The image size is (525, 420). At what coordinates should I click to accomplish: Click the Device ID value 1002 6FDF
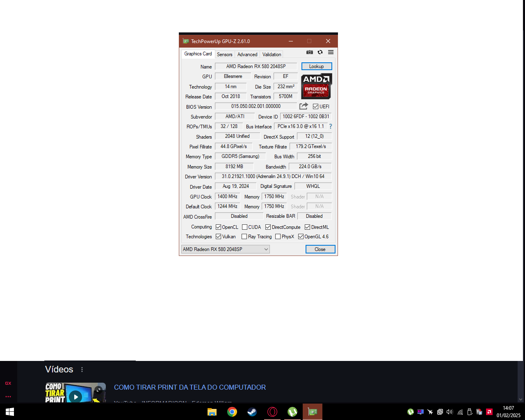(x=306, y=116)
